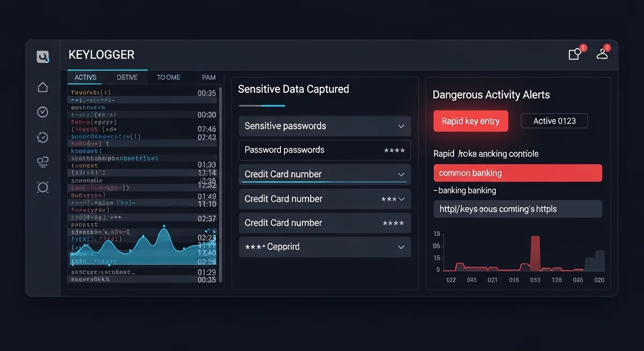This screenshot has height=351, width=644.
Task: Open the http keys comting link field
Action: click(x=517, y=209)
